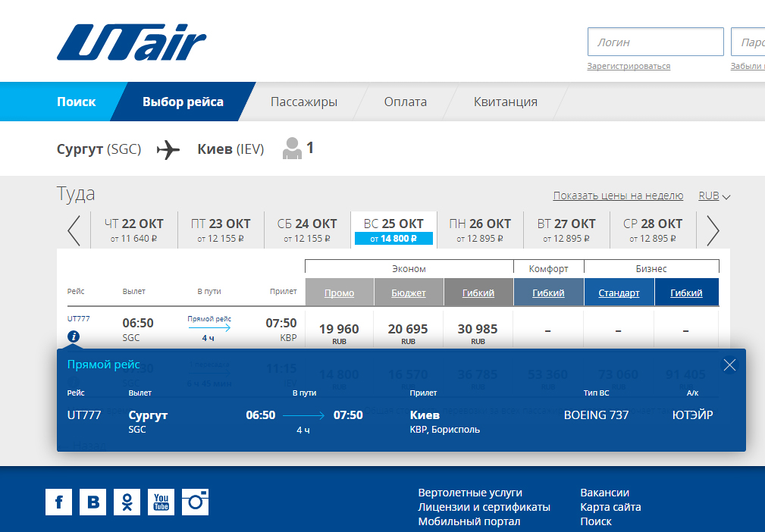Open Эконом Промо fare info
This screenshot has width=765, height=532.
(x=339, y=293)
